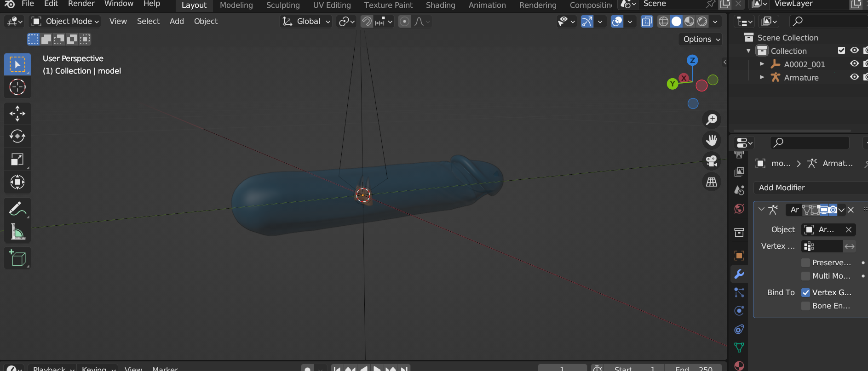Click the hand pan view icon
Screen dimensions: 868x371
click(712, 140)
